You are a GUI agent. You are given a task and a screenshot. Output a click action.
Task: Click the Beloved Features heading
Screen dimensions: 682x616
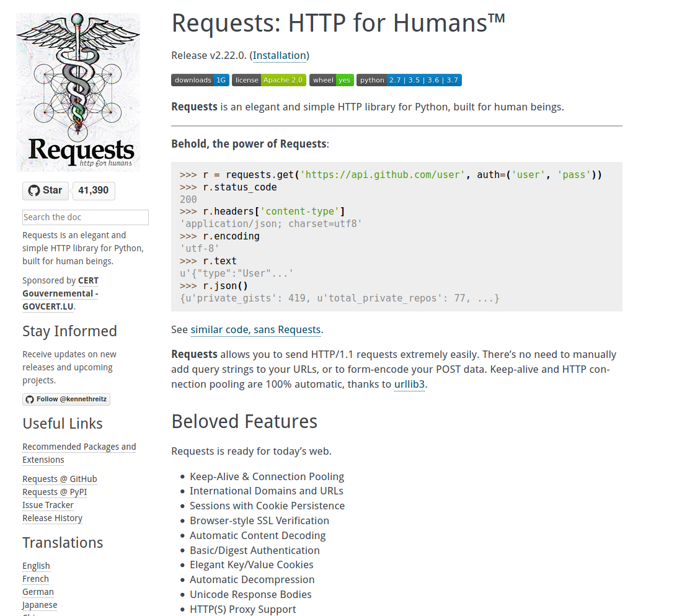[x=244, y=421]
